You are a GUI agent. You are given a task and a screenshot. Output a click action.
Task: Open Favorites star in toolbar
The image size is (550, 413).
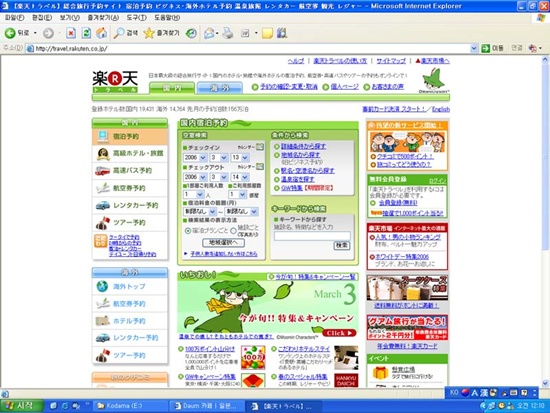click(x=161, y=33)
